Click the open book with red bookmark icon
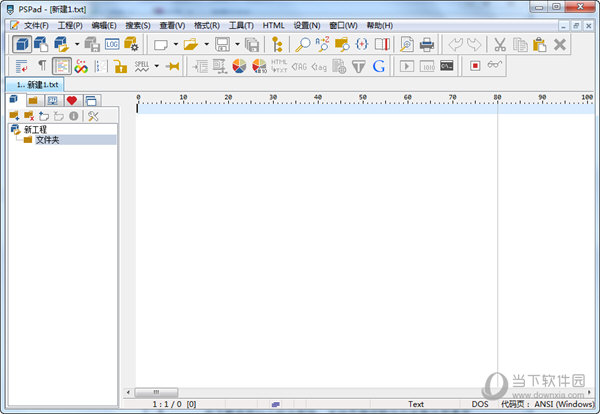 (x=382, y=44)
